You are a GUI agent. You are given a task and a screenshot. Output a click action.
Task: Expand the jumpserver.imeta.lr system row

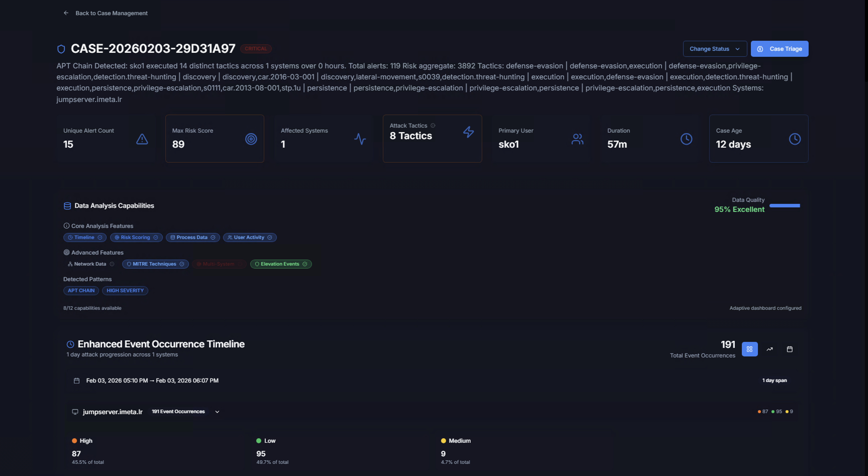click(x=113, y=412)
